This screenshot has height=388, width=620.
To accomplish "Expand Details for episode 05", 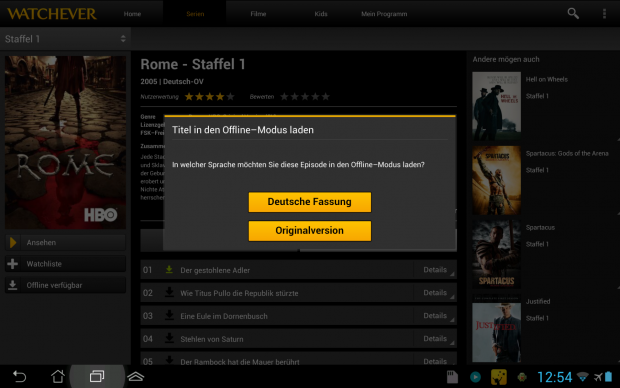I will (x=435, y=360).
